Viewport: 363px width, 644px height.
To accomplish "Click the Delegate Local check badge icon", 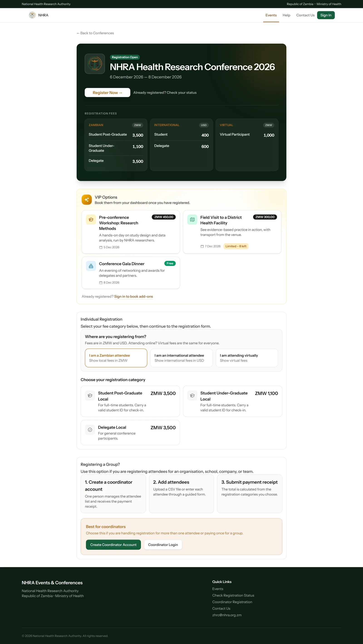I will (90, 430).
